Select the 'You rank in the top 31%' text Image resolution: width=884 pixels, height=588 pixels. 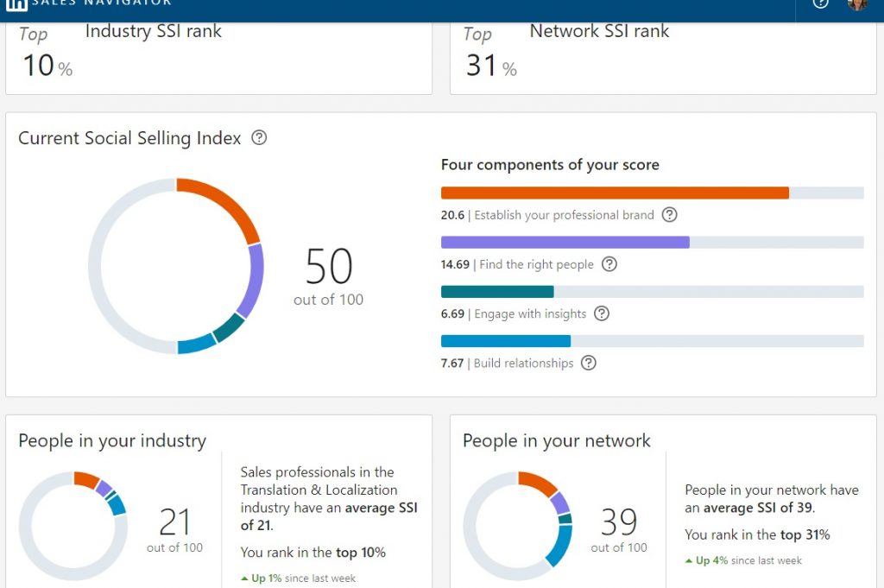coord(757,534)
